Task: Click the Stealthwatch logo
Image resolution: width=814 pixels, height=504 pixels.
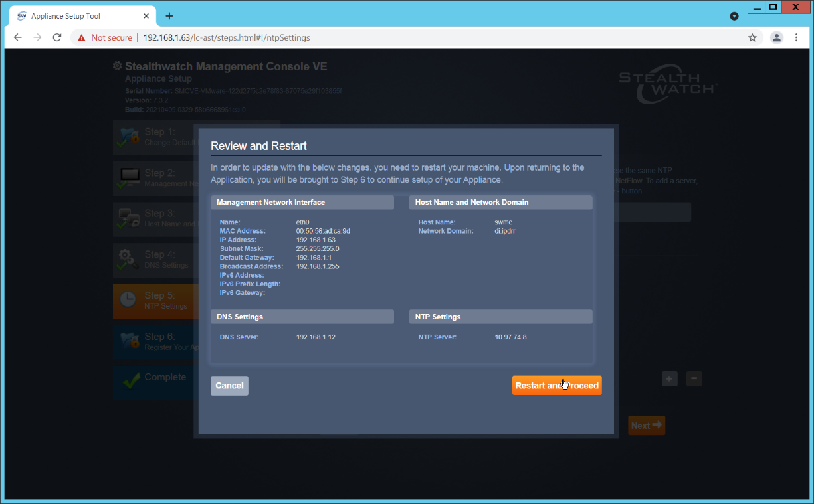Action: (668, 84)
